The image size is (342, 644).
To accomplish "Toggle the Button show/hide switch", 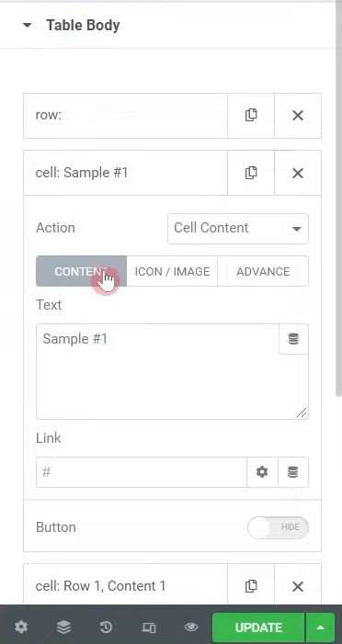I will click(x=278, y=527).
